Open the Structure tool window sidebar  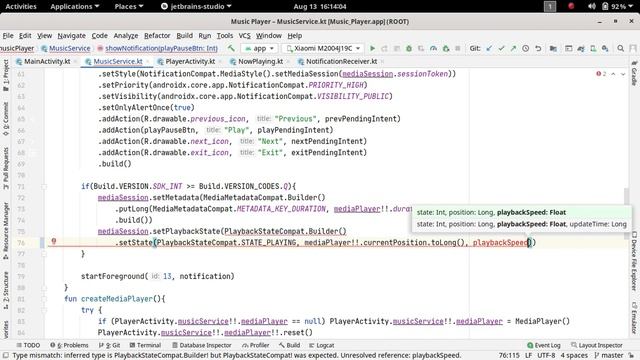pos(6,291)
